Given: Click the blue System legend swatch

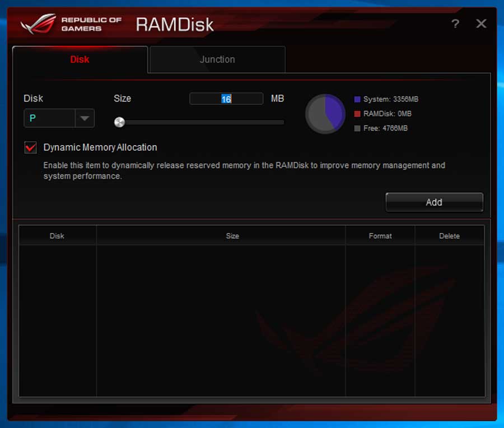Looking at the screenshot, I should [x=357, y=99].
